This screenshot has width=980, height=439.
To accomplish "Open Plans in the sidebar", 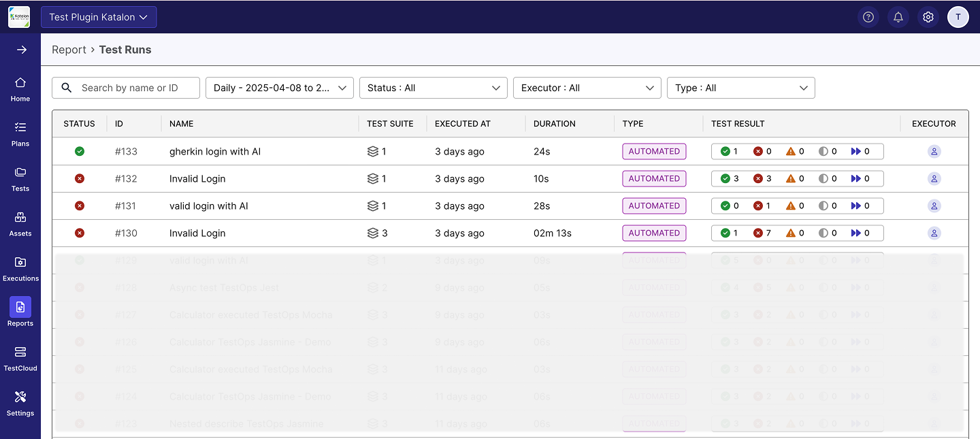I will click(x=20, y=134).
